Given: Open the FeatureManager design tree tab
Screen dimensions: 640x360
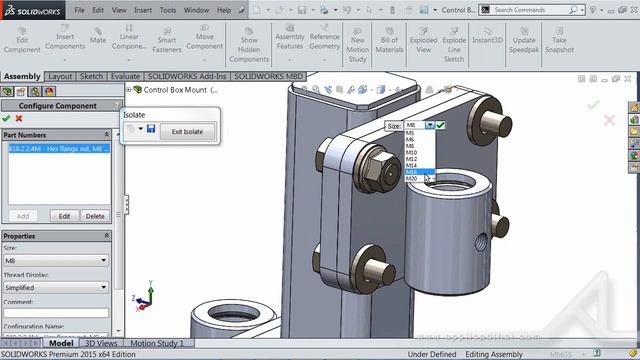Looking at the screenshot, I should [7, 91].
